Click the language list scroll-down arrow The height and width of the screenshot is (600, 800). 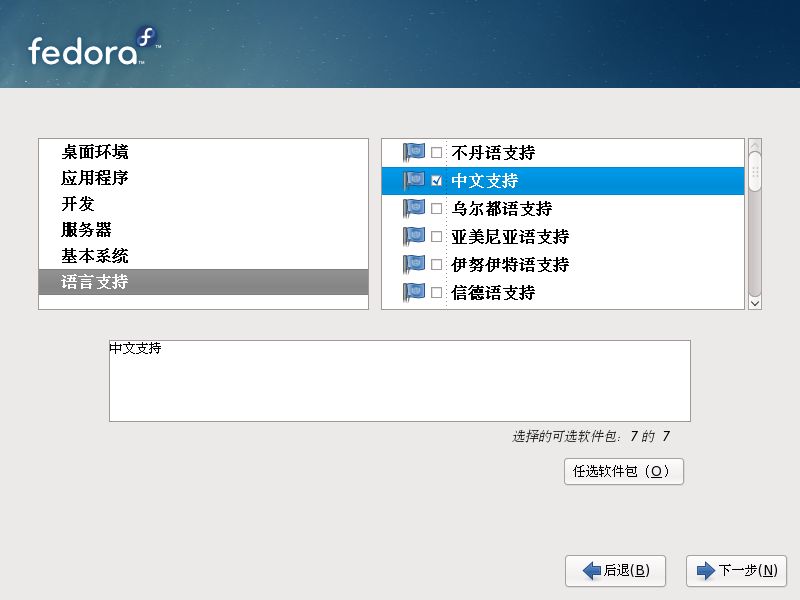click(755, 303)
